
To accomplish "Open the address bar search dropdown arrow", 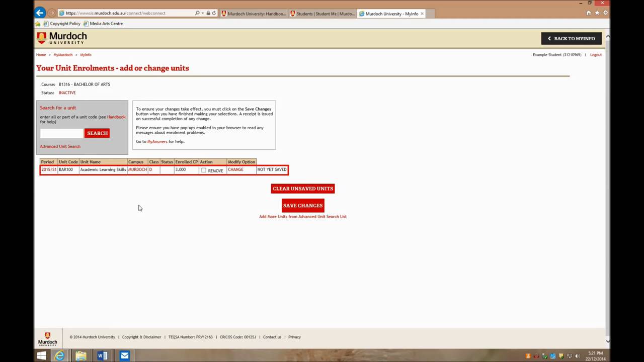I will [203, 13].
